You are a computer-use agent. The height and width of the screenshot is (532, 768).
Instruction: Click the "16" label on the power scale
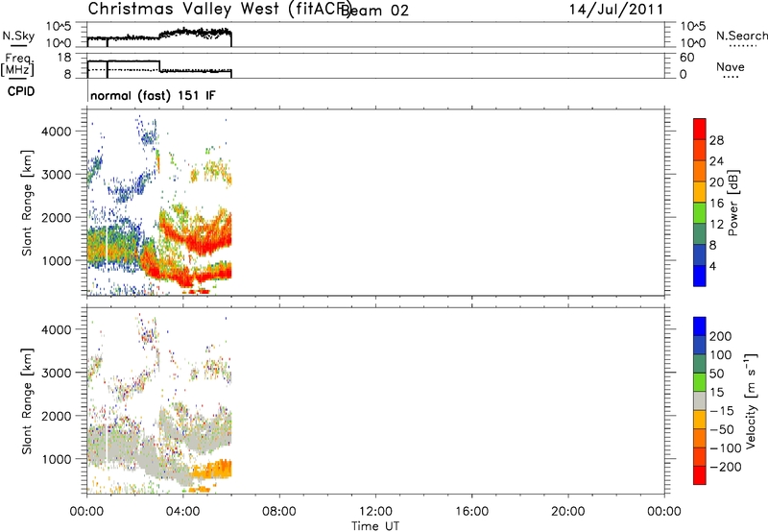(716, 204)
